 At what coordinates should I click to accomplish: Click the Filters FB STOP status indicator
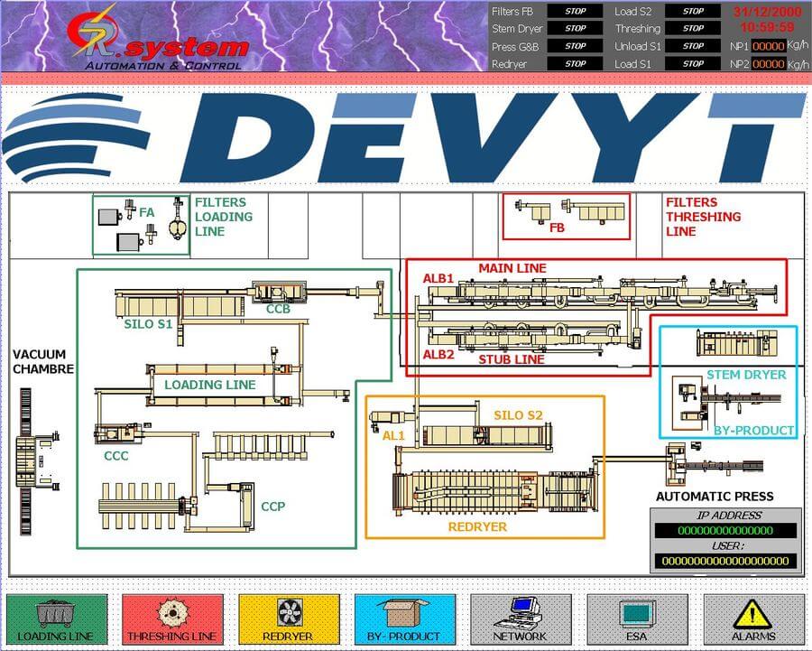(x=575, y=12)
